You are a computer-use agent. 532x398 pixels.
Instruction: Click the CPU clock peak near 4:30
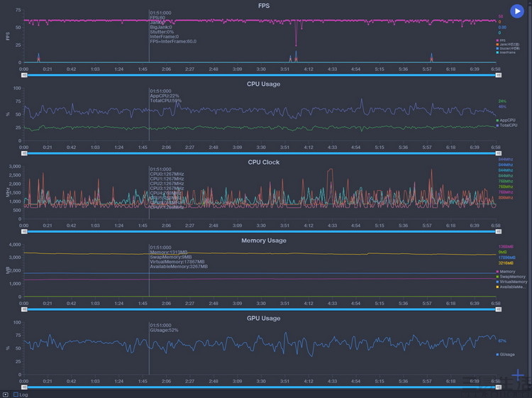coord(329,170)
